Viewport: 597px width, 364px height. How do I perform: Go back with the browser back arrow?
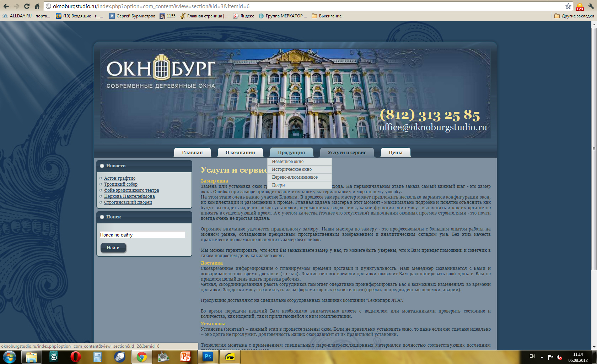6,6
